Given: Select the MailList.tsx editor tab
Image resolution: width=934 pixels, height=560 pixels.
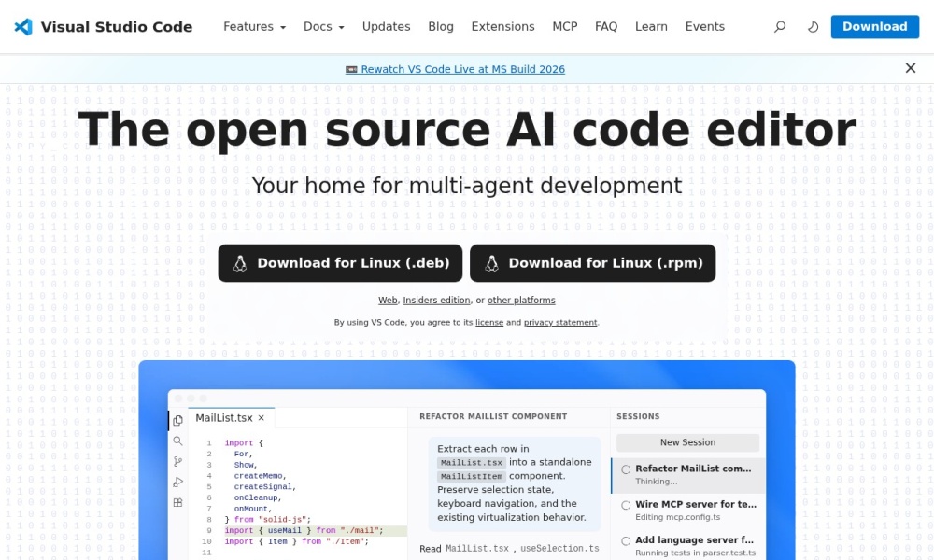Looking at the screenshot, I should click(231, 418).
